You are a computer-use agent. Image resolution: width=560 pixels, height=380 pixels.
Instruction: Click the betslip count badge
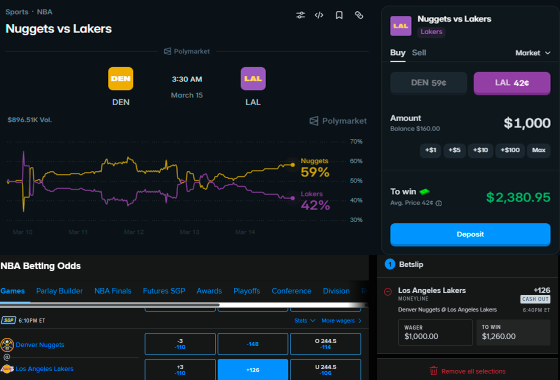click(390, 264)
